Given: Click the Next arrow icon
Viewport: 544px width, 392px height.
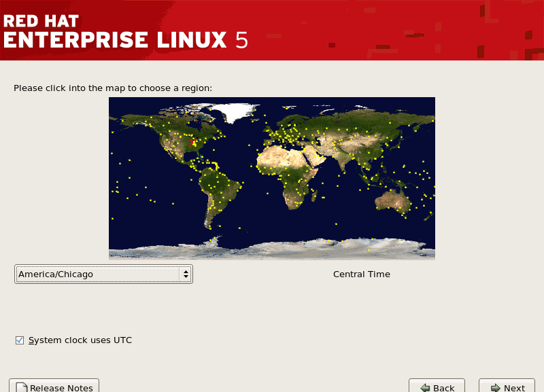Looking at the screenshot, I should click(495, 388).
